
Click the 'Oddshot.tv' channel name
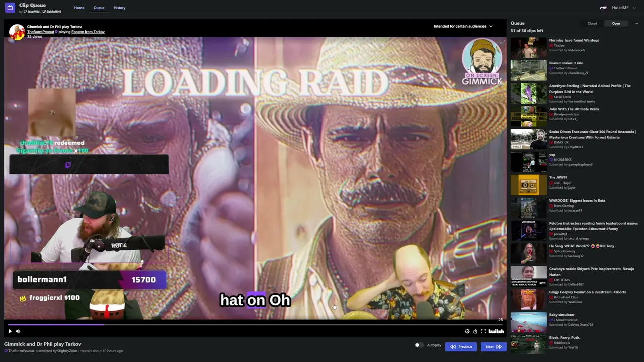[x=561, y=343]
